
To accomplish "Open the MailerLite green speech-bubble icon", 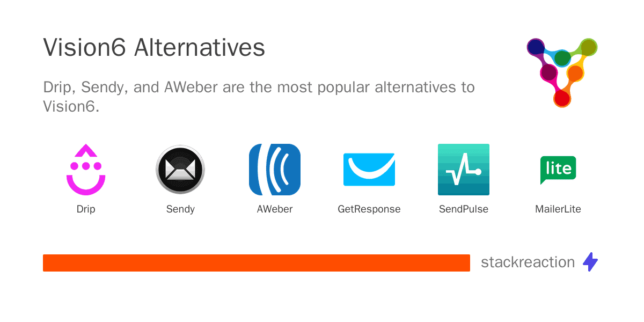I will pyautogui.click(x=558, y=170).
